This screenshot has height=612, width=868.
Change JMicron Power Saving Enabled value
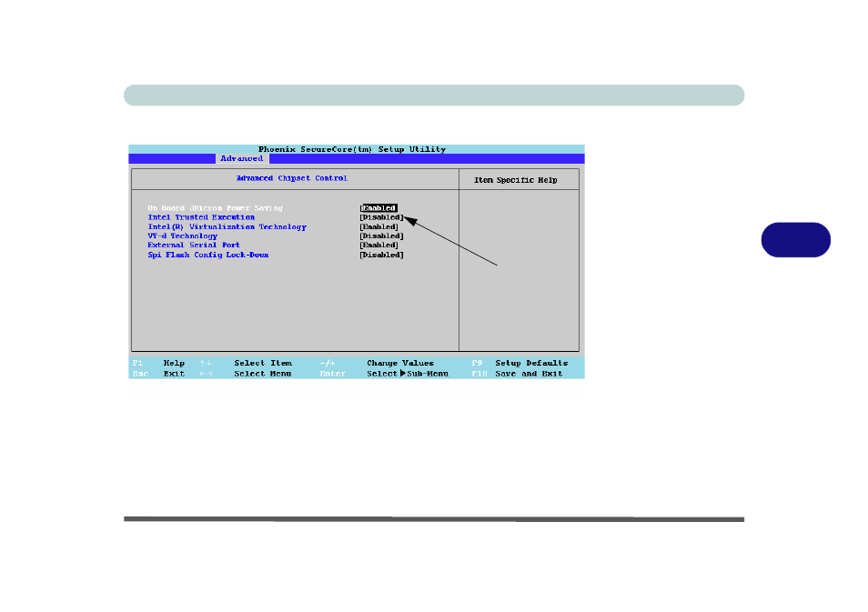pos(378,208)
